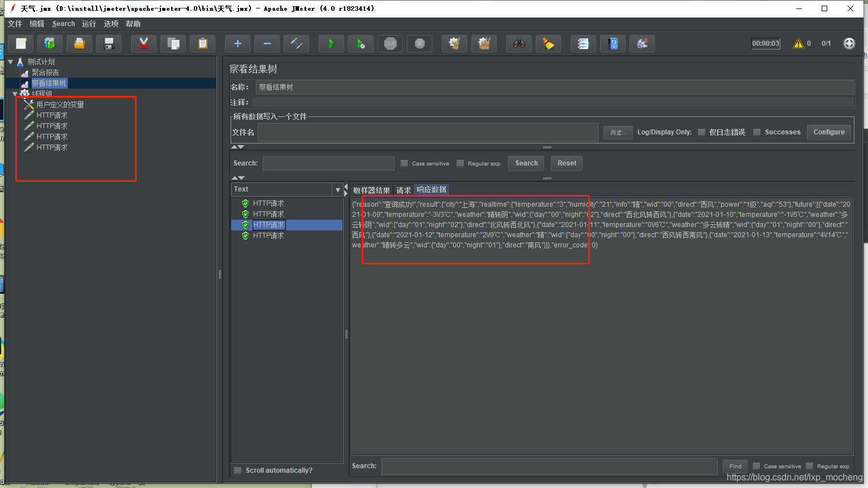The height and width of the screenshot is (488, 868).
Task: Select 察看结果树 in the test tree
Action: pos(49,83)
